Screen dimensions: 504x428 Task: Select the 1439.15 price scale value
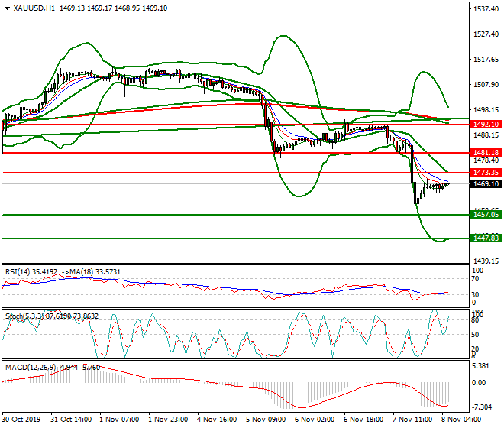[x=486, y=261]
